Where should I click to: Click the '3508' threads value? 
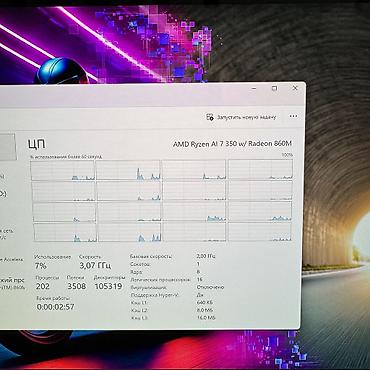pyautogui.click(x=77, y=286)
